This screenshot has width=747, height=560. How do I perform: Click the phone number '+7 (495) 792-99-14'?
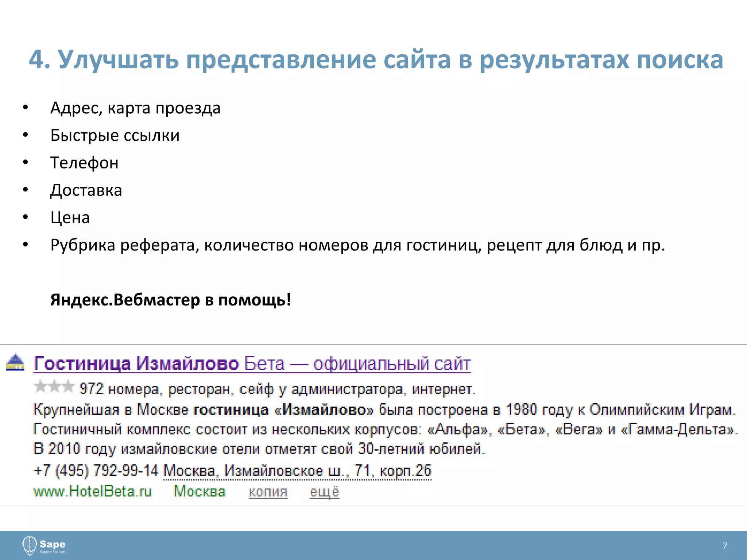click(96, 470)
